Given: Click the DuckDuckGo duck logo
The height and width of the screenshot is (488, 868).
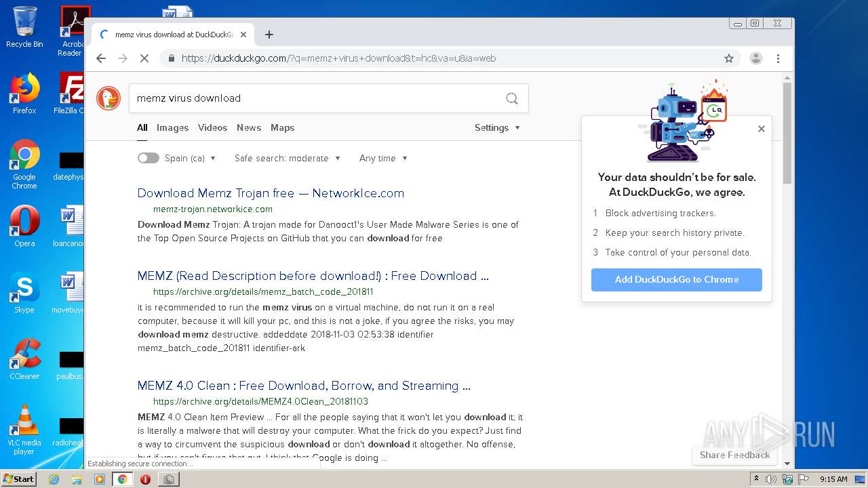Looking at the screenshot, I should coord(108,98).
